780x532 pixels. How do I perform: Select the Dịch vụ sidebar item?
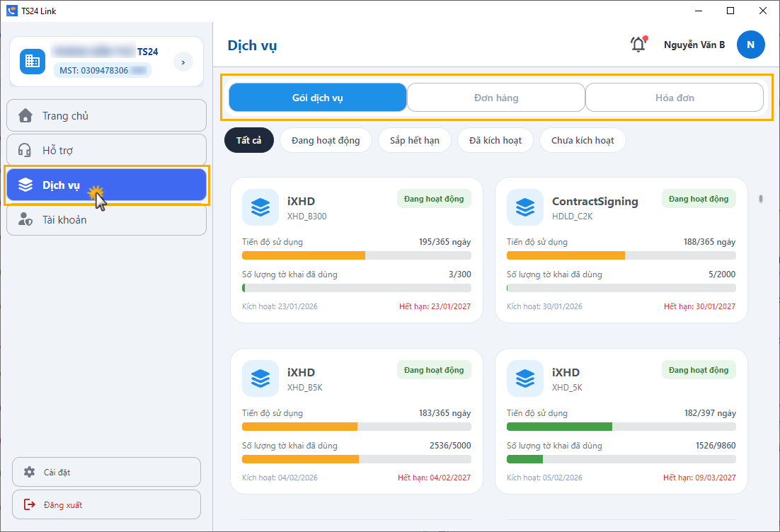[106, 185]
